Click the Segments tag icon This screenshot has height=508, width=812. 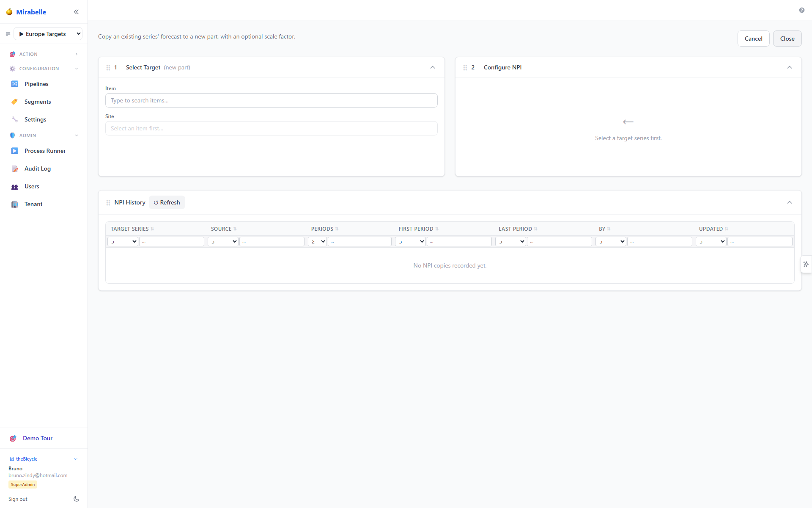pos(15,102)
